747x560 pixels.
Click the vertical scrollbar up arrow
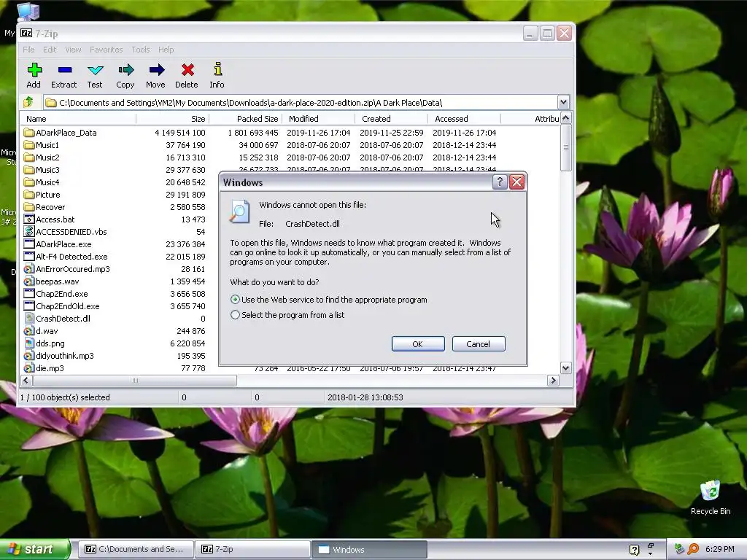[x=565, y=117]
